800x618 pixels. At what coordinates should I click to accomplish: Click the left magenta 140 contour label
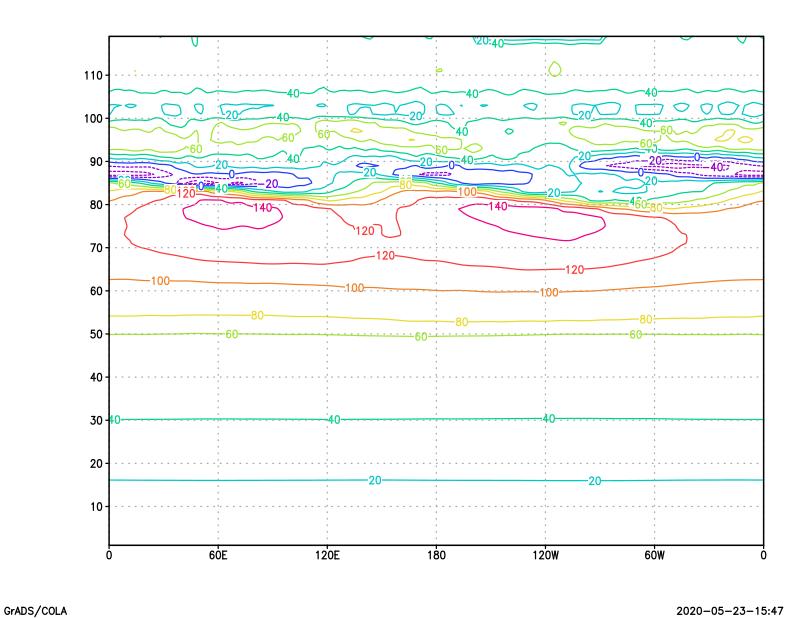(x=262, y=208)
